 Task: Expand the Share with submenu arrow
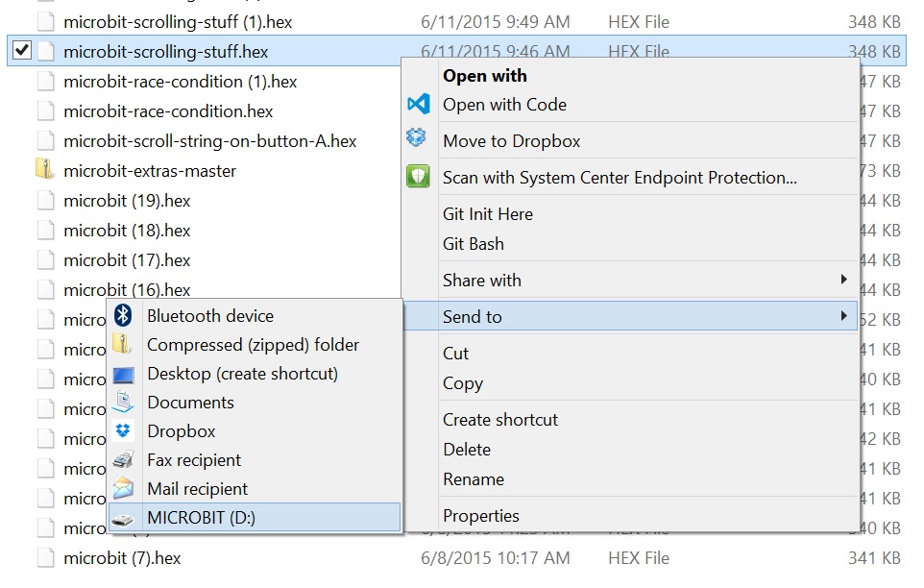(x=843, y=280)
